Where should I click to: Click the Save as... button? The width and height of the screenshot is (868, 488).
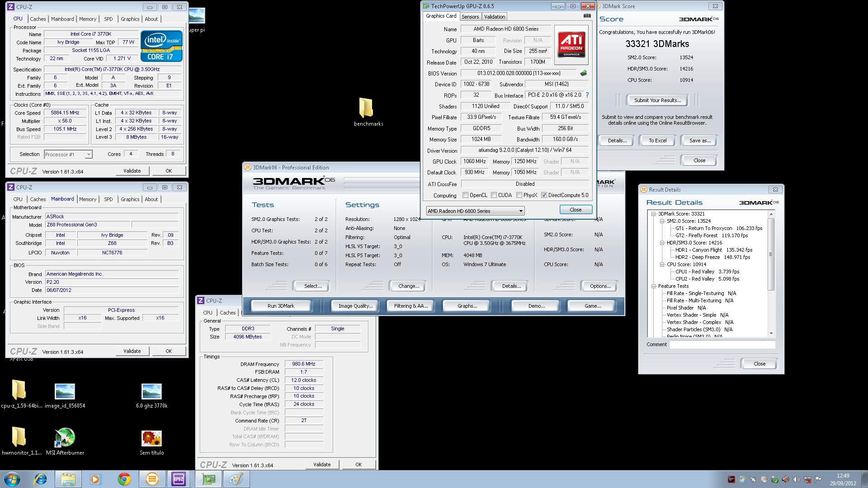(x=700, y=141)
